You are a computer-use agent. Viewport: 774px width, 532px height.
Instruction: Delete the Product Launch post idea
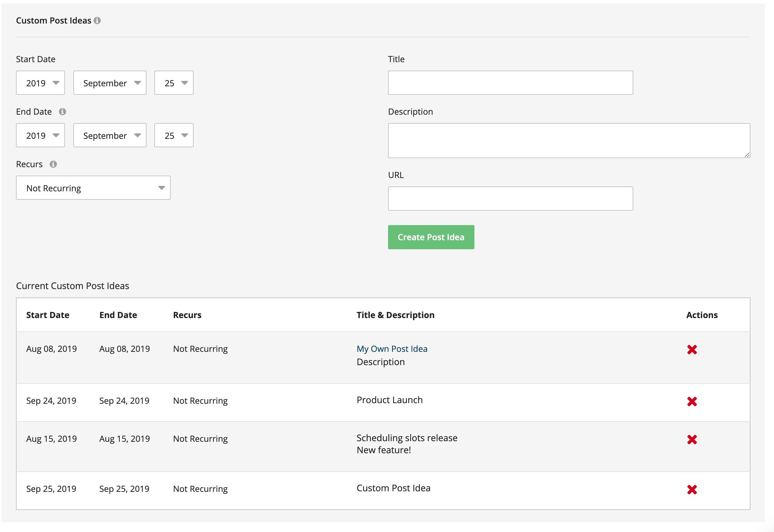[692, 402]
